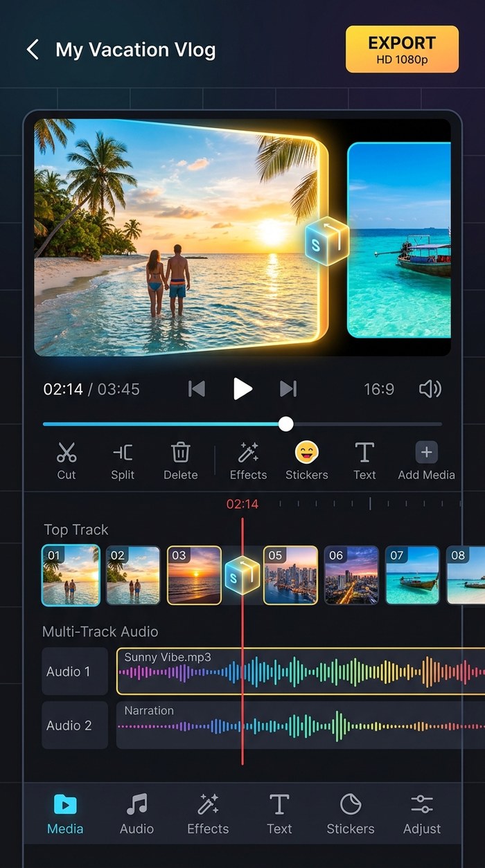Select clip 02 thumbnail
485x868 pixels.
[x=132, y=575]
